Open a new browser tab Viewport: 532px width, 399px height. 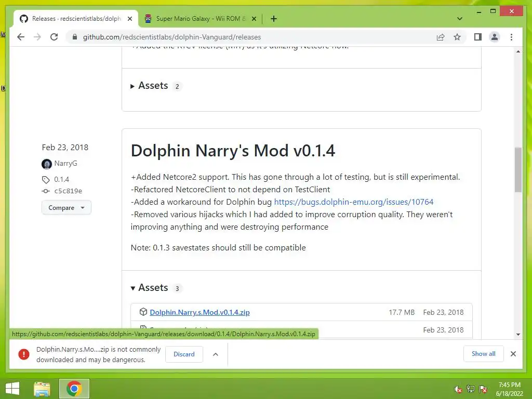coord(273,19)
